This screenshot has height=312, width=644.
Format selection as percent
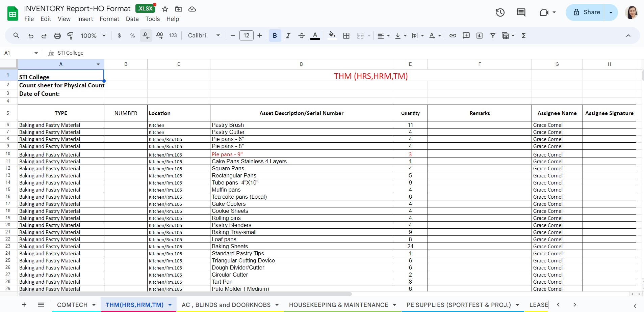point(132,35)
